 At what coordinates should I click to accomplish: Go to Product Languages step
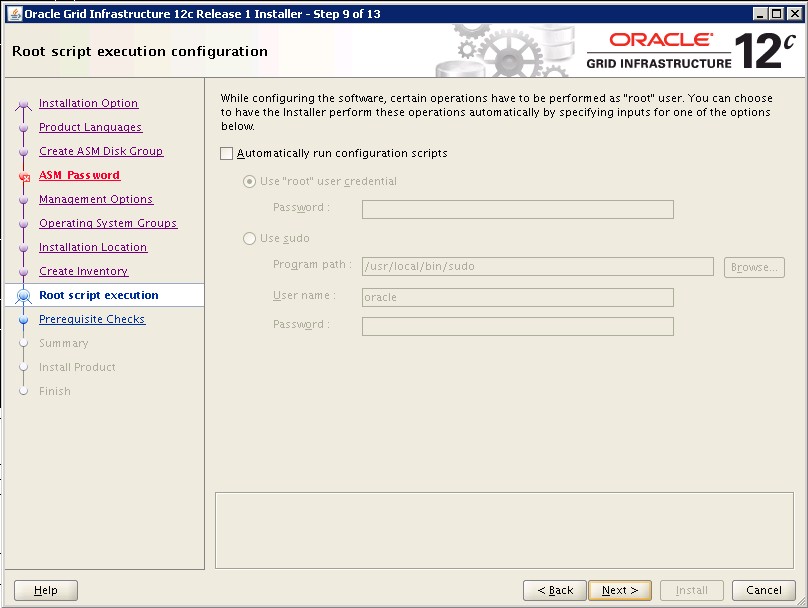click(x=91, y=127)
